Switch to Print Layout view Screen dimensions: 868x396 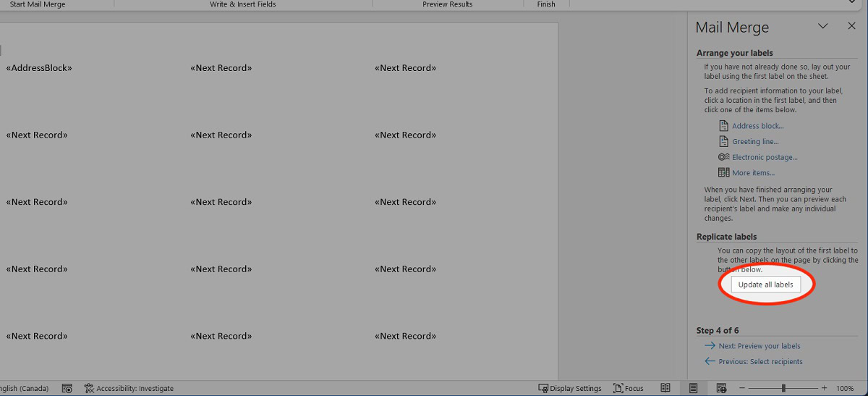pos(694,388)
